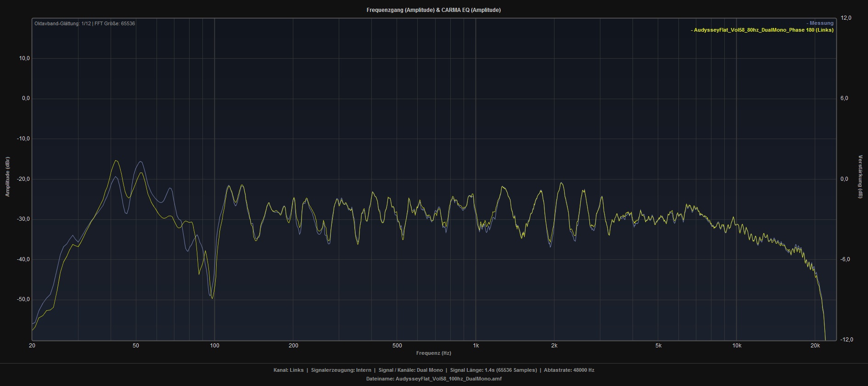Toggle the AudysseyFlat_Vol58_80hz legend entry
This screenshot has height=386, width=868.
point(763,30)
